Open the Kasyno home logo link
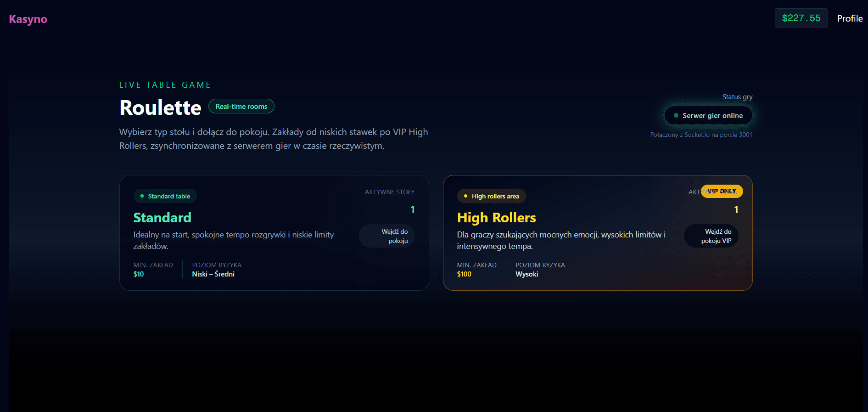 [28, 19]
